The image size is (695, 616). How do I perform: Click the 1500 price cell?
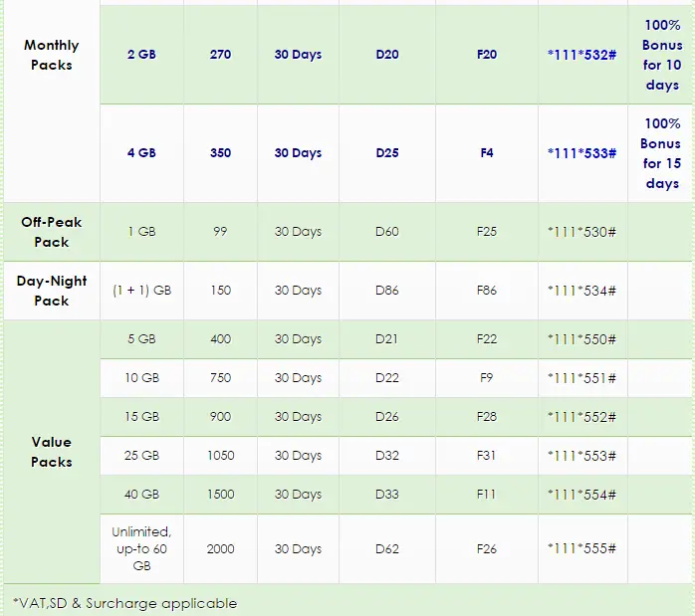pyautogui.click(x=220, y=495)
